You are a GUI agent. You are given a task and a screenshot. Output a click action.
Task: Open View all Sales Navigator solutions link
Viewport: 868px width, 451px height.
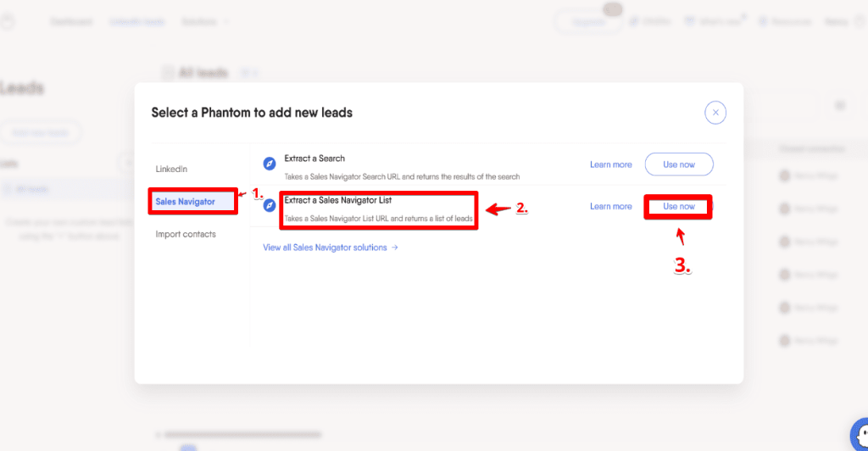[x=331, y=248]
